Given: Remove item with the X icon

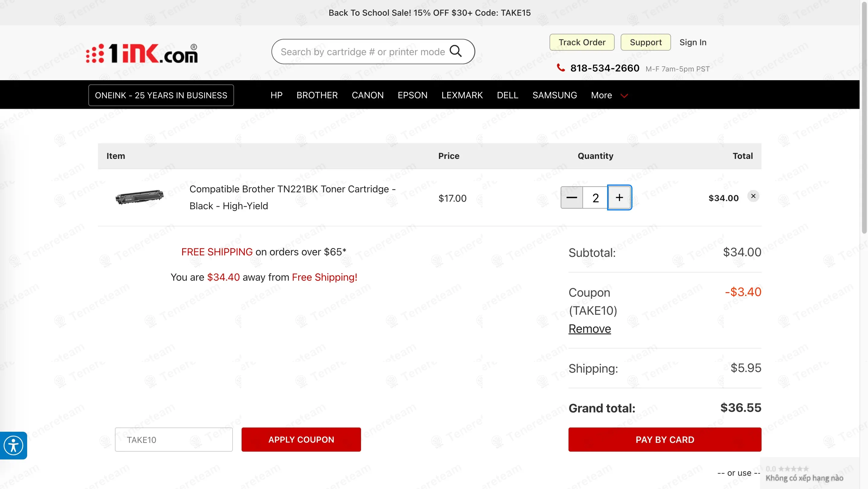Looking at the screenshot, I should 753,196.
